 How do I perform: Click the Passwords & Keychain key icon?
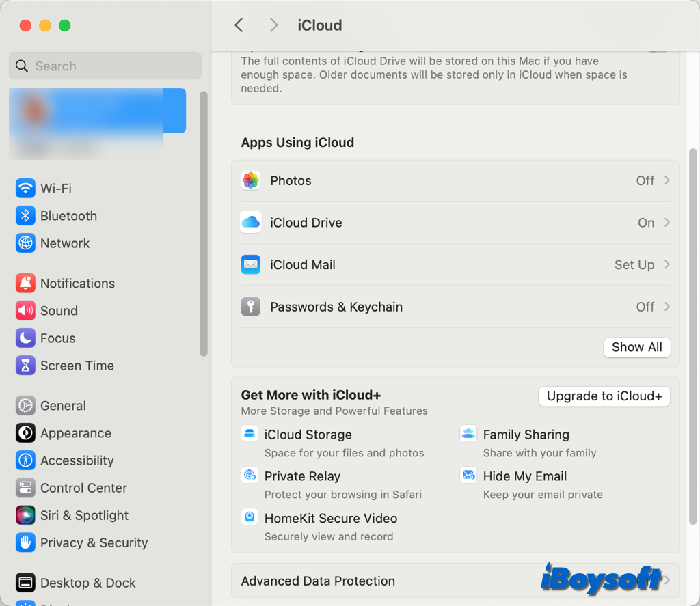[x=250, y=307]
